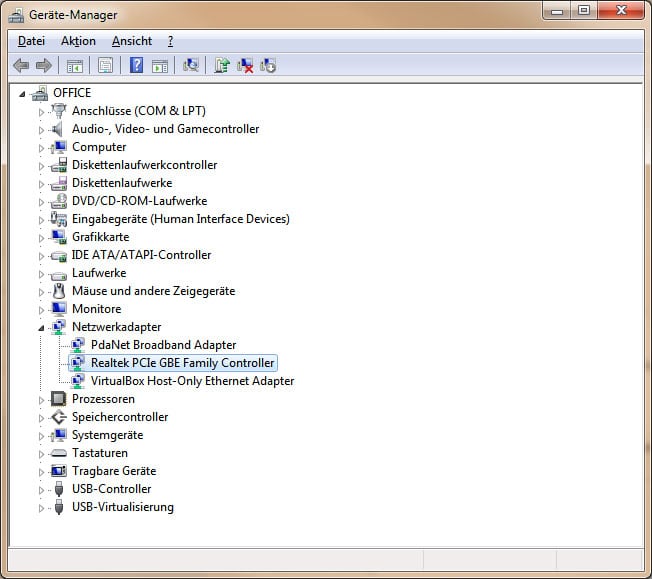The image size is (652, 579).
Task: Select the Tastaturen label
Action: 100,453
